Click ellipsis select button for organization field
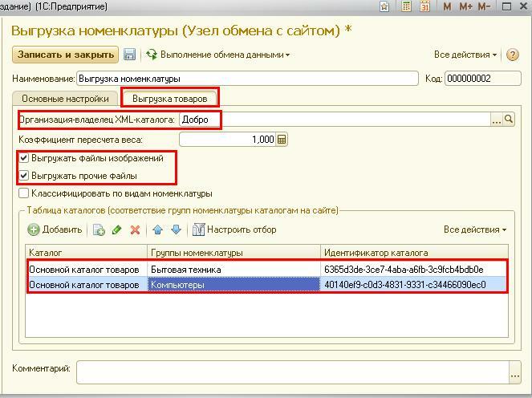532x398 pixels. click(497, 120)
